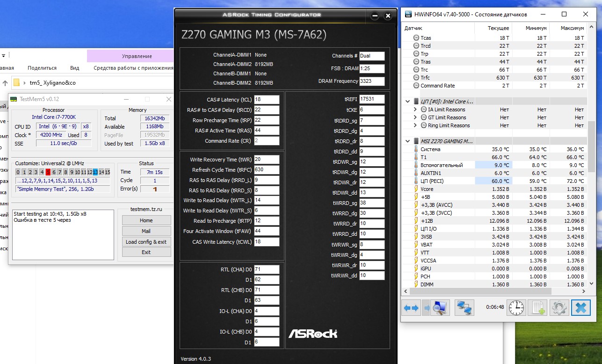This screenshot has height=364, width=602.
Task: Click the breadcrumb chevron before tm5_ Xyligano&co
Action: (24, 83)
